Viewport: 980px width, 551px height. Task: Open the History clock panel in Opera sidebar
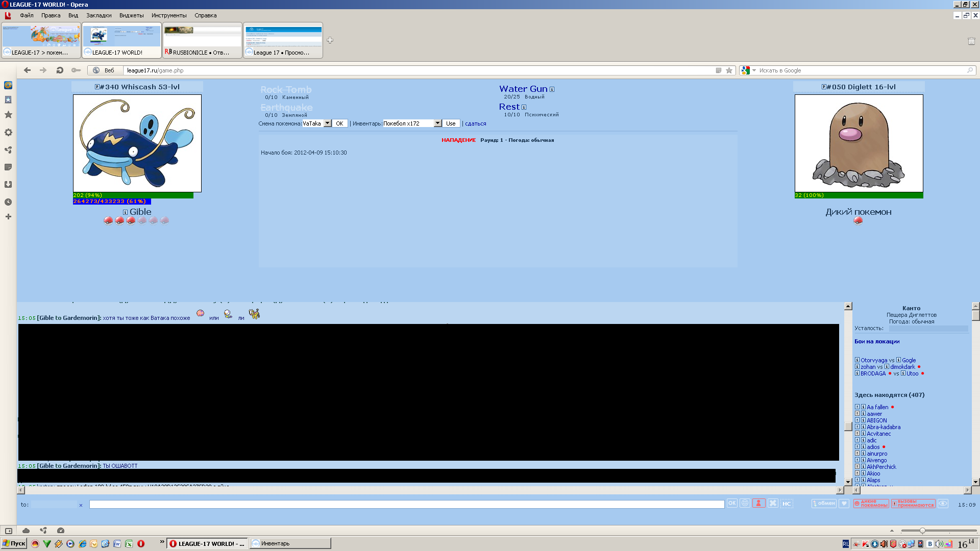(x=8, y=202)
